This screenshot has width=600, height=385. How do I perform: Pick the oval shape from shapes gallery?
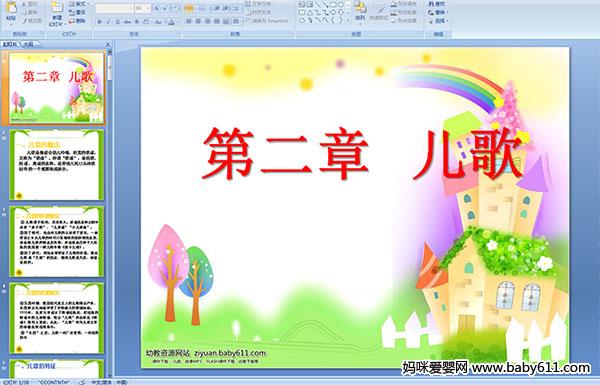point(341,5)
